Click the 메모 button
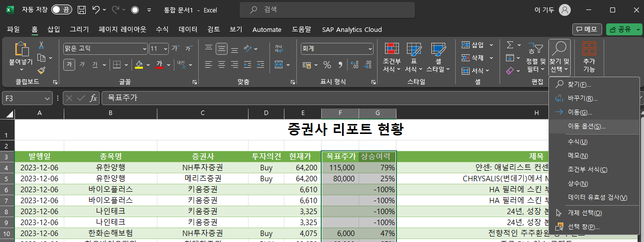Screen dimensions: 644x242 click(x=587, y=29)
